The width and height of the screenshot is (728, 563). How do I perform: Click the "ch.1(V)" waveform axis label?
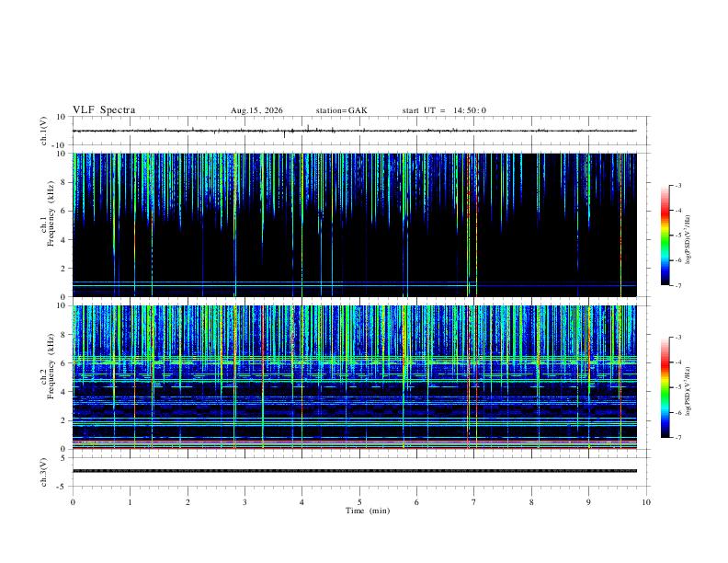point(44,131)
